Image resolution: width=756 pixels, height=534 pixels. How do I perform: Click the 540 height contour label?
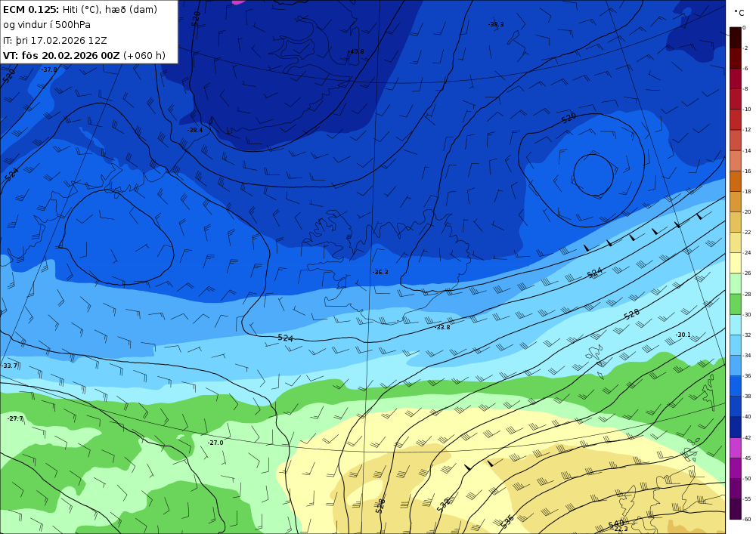click(x=616, y=523)
